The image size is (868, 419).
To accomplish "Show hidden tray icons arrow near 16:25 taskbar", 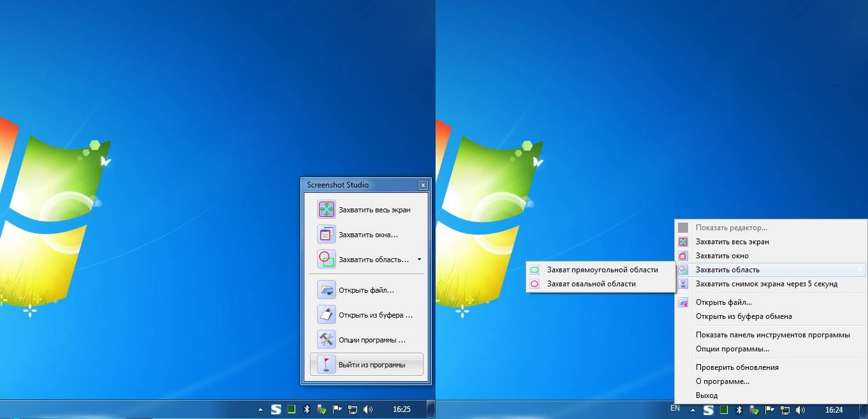I will [x=260, y=409].
